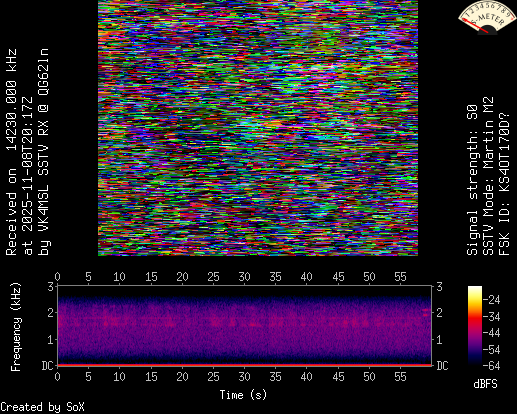The height and width of the screenshot is (414, 517).
Task: Click the decoded SSTV noise image
Action: click(258, 128)
